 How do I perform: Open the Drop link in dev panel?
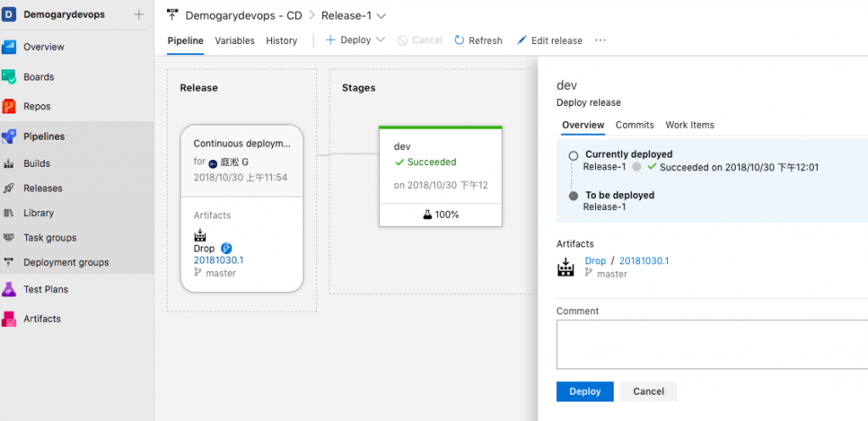[595, 261]
